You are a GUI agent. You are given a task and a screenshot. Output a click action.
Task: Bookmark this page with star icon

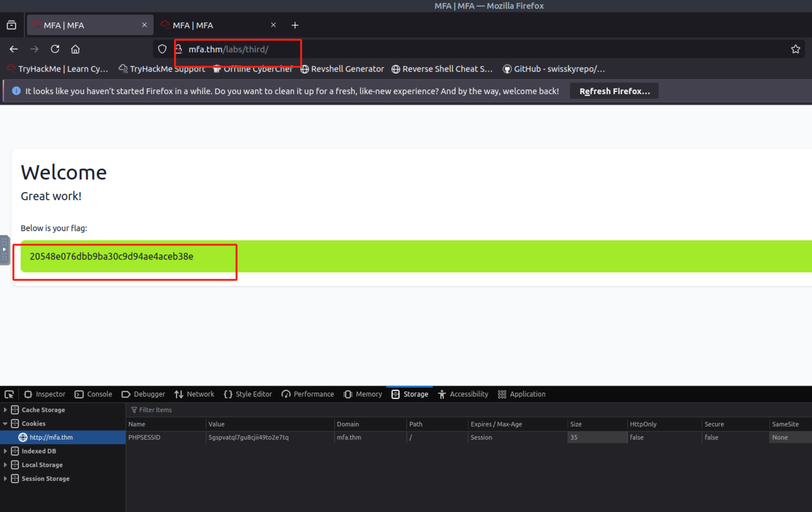coord(796,49)
